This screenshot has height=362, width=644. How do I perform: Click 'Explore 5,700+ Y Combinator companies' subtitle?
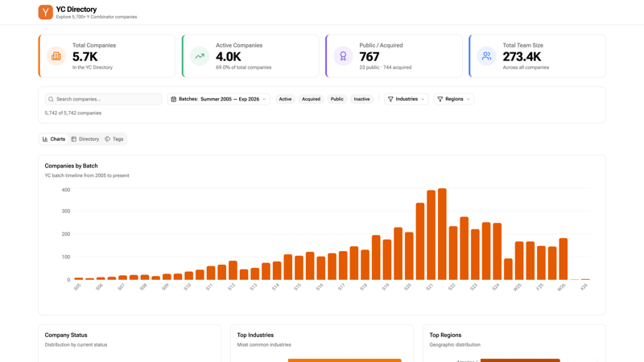(97, 17)
